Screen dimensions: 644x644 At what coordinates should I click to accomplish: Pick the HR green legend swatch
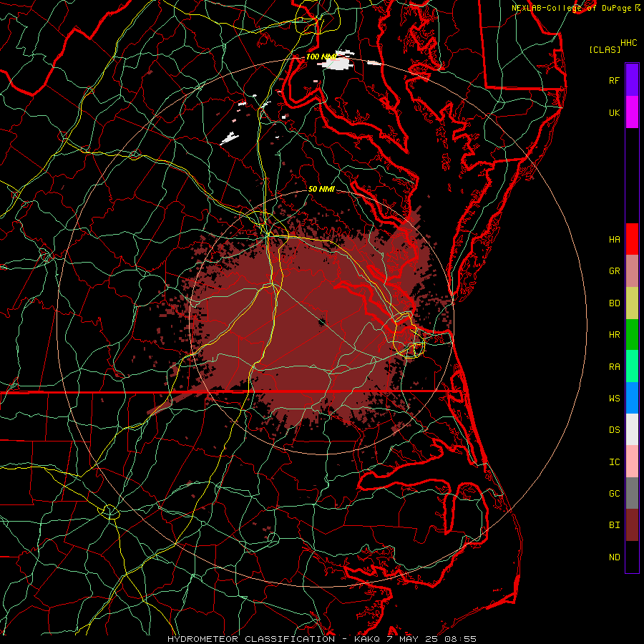(x=632, y=334)
